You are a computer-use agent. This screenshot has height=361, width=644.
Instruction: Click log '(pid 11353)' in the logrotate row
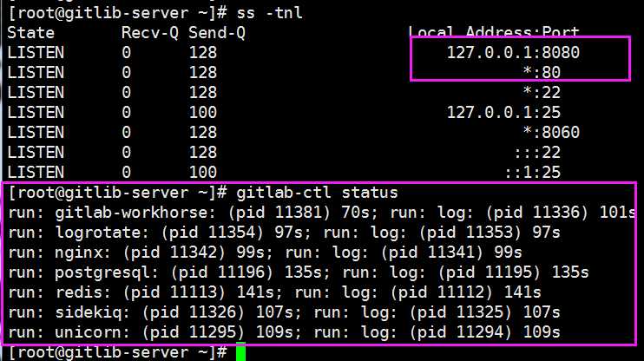coord(470,232)
